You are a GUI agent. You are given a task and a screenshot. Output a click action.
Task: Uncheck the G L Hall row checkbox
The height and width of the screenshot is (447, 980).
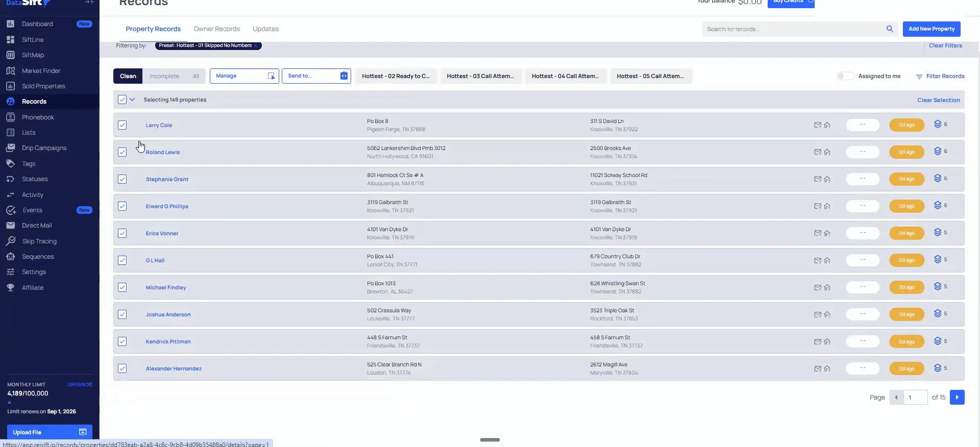122,260
